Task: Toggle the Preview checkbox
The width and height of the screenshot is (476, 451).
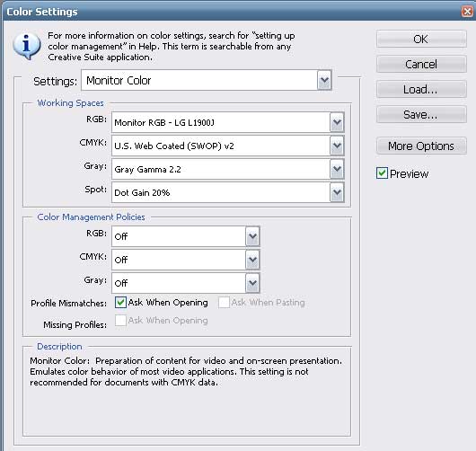Action: (382, 173)
